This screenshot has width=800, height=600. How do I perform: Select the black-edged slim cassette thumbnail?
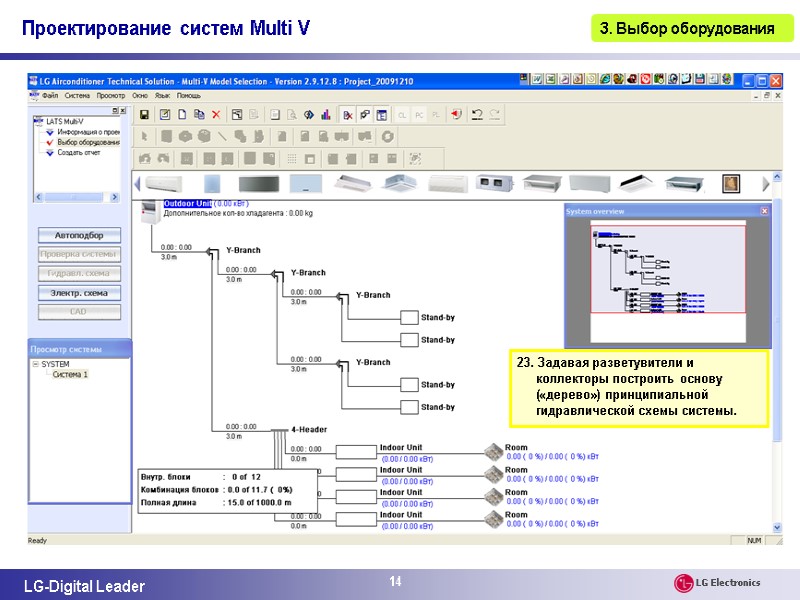click(636, 183)
